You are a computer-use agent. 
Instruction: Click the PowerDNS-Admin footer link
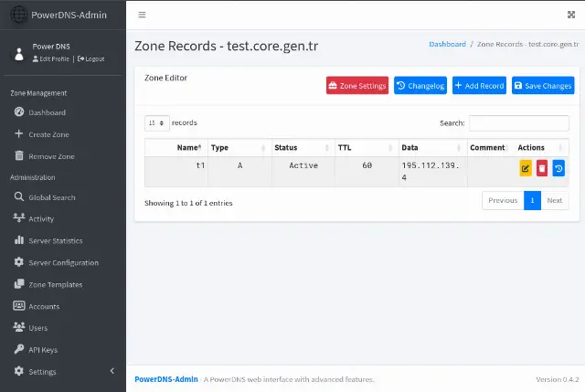tap(166, 379)
